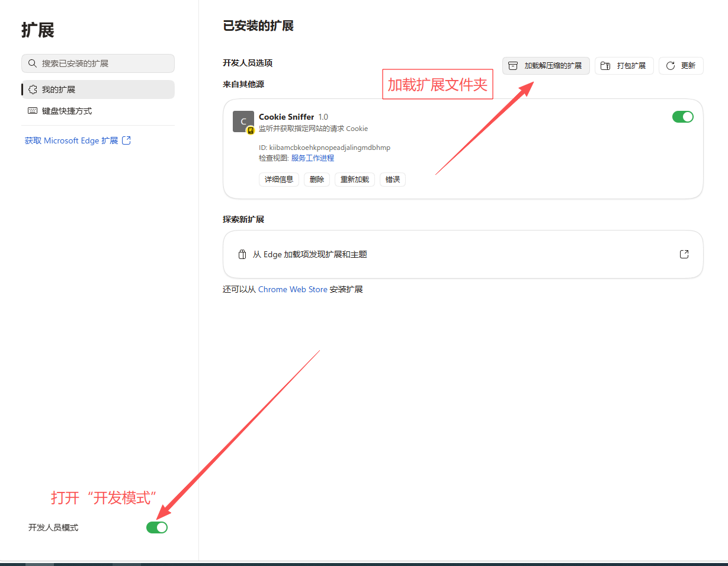Image resolution: width=728 pixels, height=566 pixels.
Task: View Cookie Sniffer 错误 button
Action: point(393,180)
